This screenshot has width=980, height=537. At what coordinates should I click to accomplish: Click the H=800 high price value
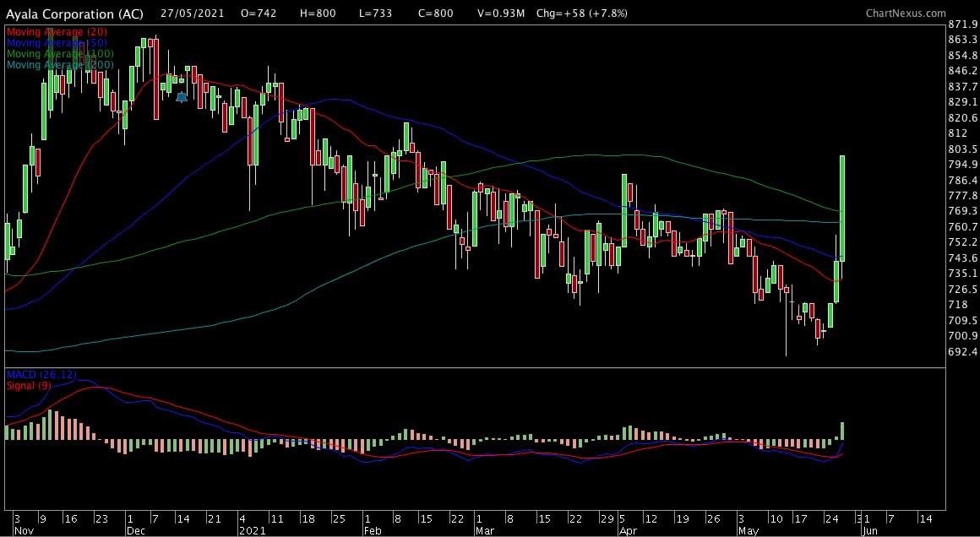pos(317,14)
